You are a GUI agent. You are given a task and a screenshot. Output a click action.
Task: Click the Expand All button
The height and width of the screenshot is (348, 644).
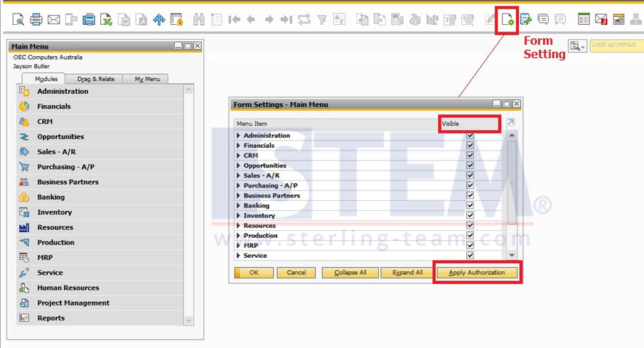pos(407,273)
